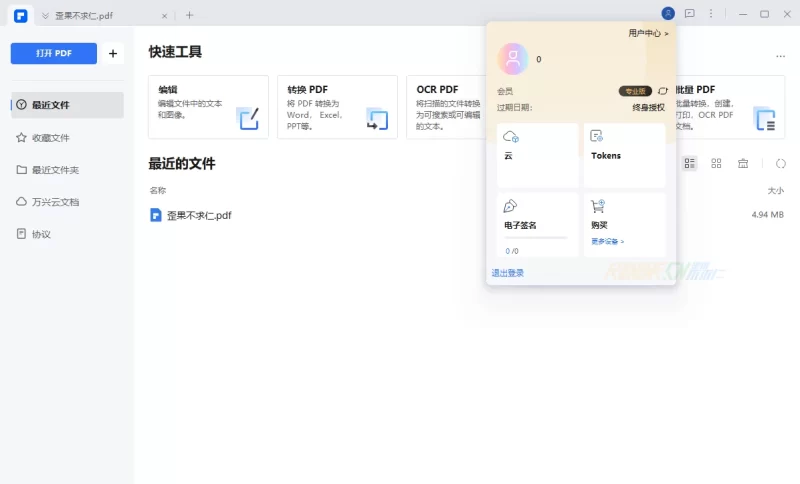Click the plus button beside 打开 PDF

[x=113, y=54]
